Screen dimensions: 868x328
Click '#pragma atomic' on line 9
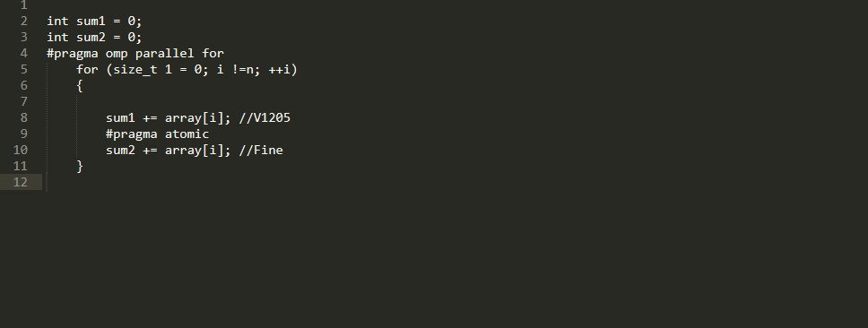157,134
